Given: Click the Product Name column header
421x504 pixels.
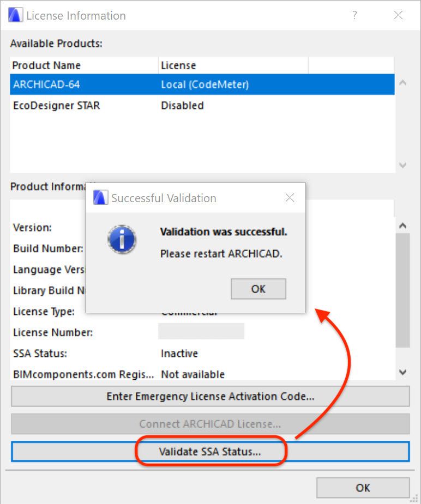Looking at the screenshot, I should (85, 65).
